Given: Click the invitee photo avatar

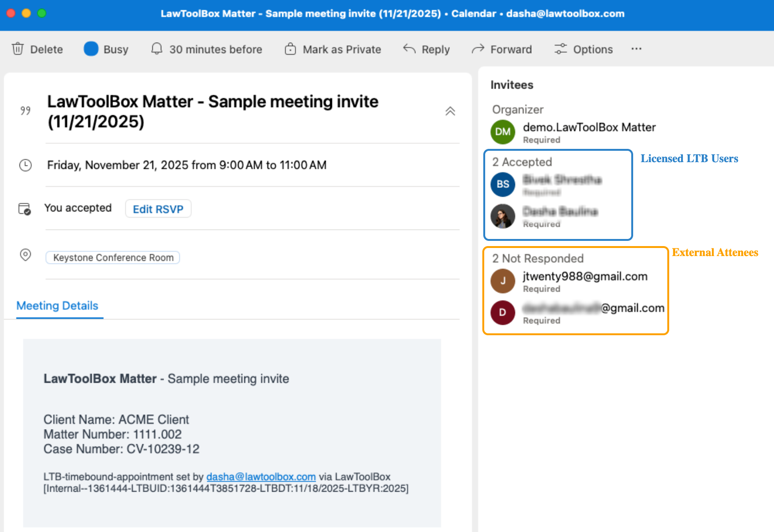Looking at the screenshot, I should pos(503,216).
